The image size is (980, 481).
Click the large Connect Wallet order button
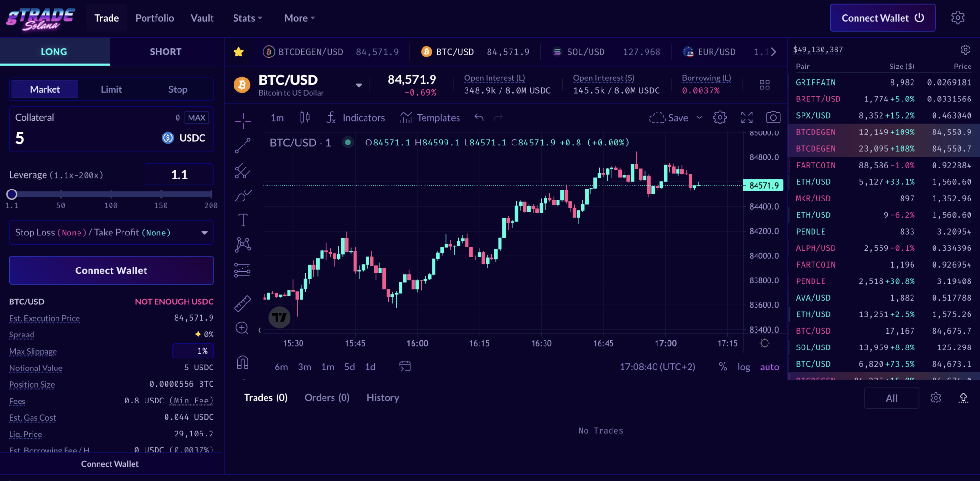tap(111, 270)
